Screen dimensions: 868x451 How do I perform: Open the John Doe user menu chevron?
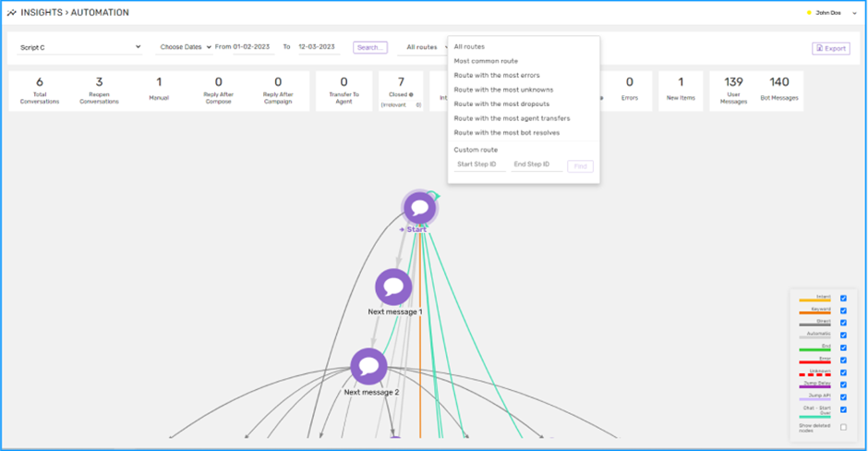[x=855, y=13]
